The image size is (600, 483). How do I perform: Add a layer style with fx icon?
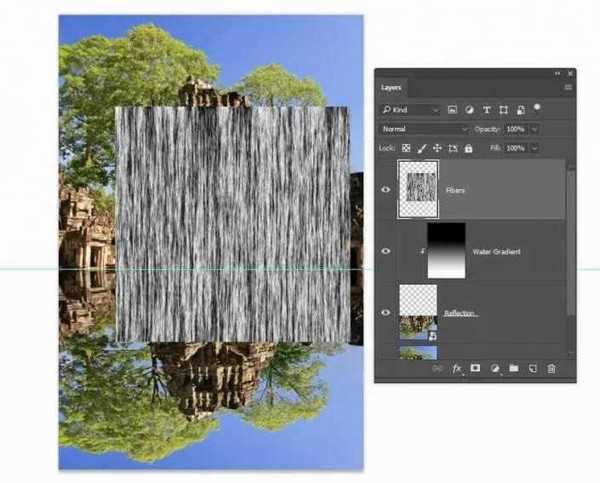457,368
